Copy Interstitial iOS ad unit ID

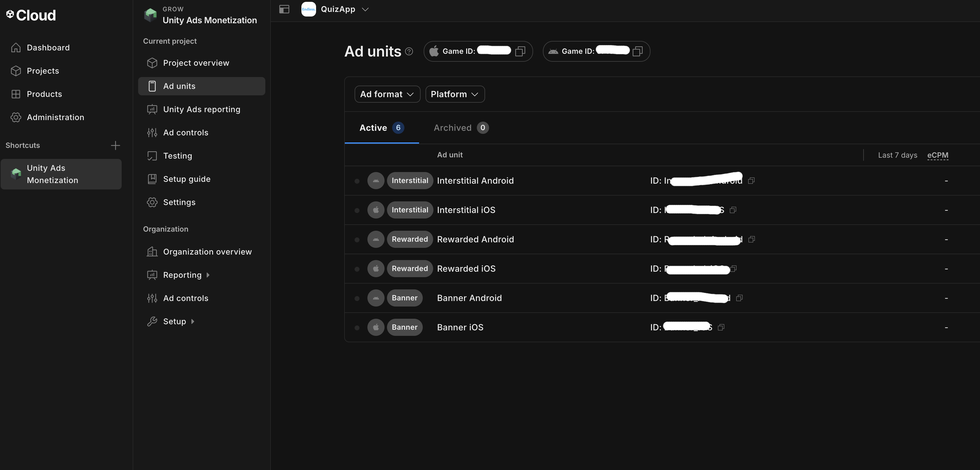pyautogui.click(x=733, y=210)
